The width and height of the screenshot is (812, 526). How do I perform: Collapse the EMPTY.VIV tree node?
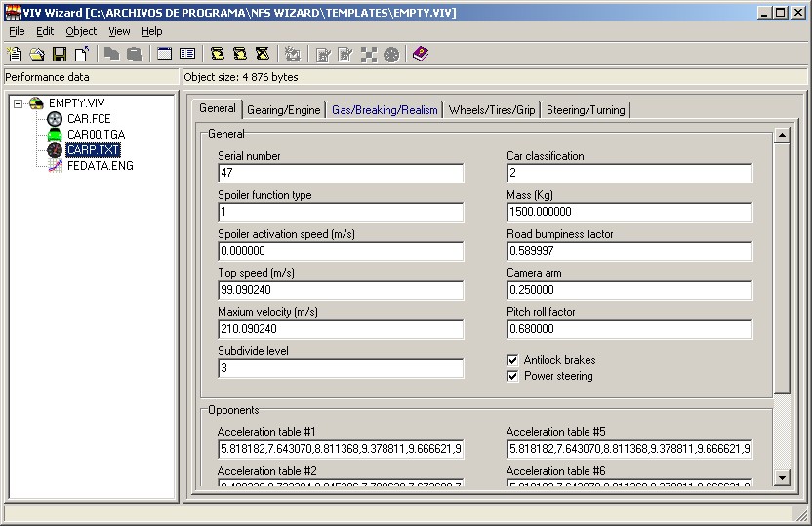19,103
